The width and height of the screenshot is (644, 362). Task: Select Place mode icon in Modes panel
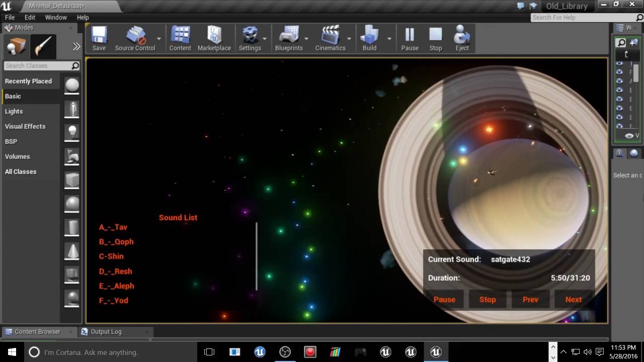[16, 47]
